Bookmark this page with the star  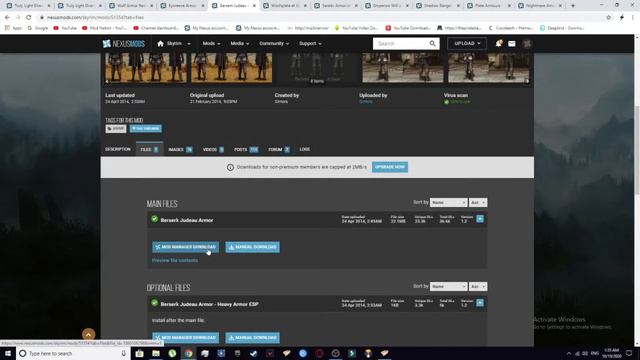point(609,18)
